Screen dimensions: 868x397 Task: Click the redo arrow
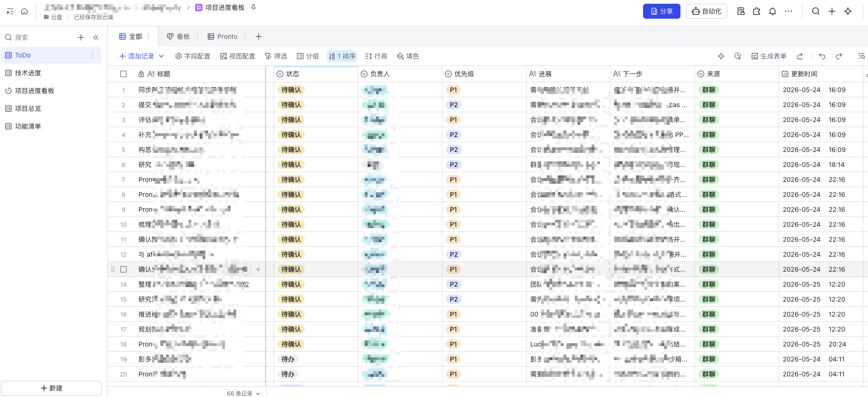click(x=839, y=56)
